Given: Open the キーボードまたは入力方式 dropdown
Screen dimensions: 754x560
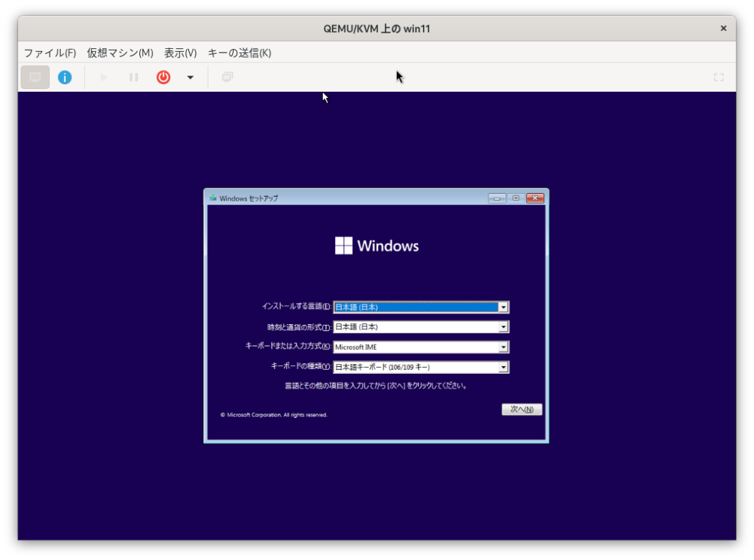Looking at the screenshot, I should (503, 346).
